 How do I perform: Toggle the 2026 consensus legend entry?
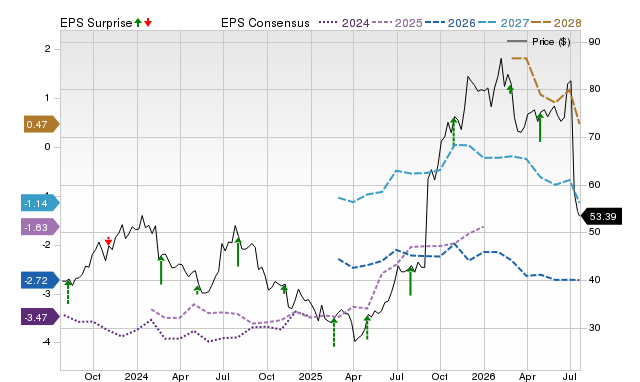450,23
